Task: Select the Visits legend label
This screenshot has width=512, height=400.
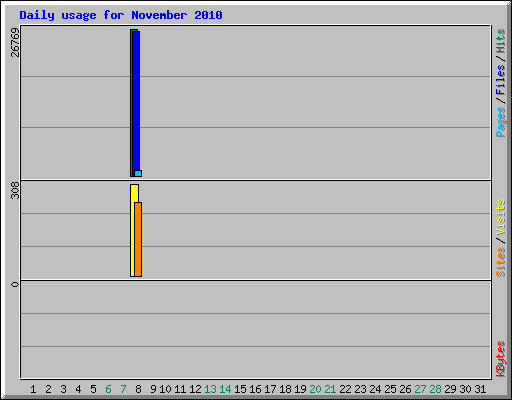Action: pyautogui.click(x=500, y=217)
